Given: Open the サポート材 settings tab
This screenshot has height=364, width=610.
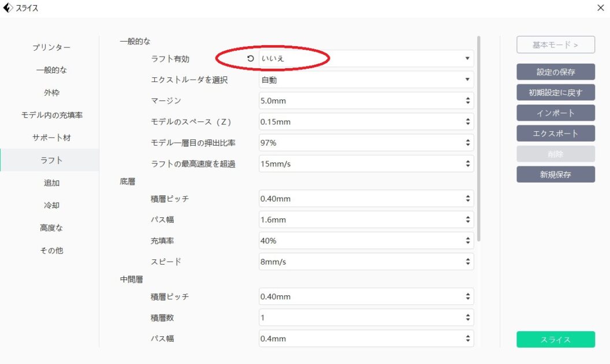Looking at the screenshot, I should point(51,138).
